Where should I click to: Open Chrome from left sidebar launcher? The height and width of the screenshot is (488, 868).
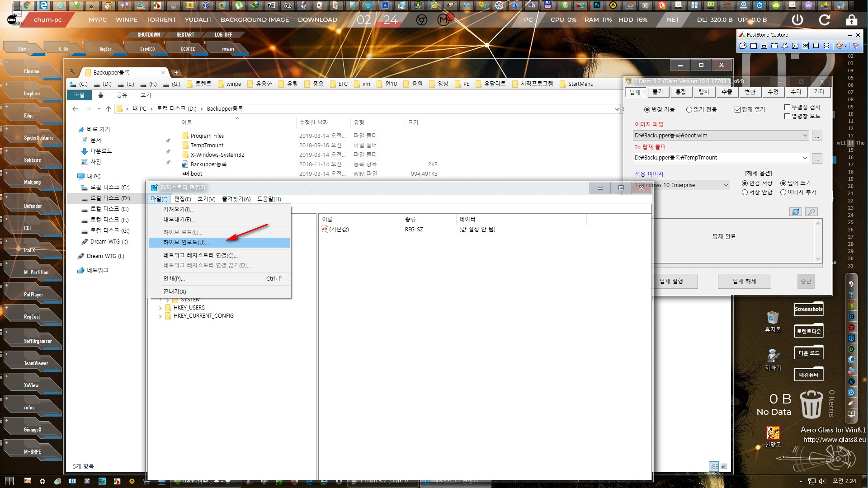pos(32,71)
